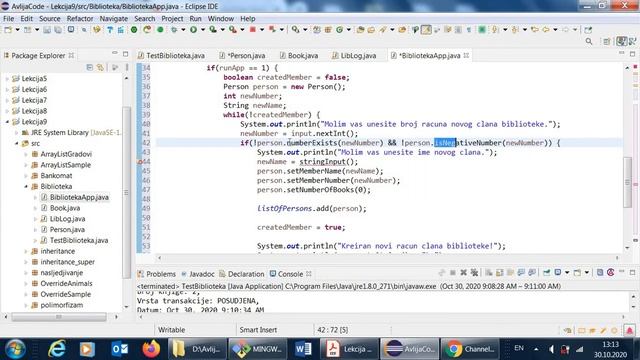This screenshot has width=640, height=360.
Task: Collapse the Biblioteka package
Action: click(x=26, y=187)
